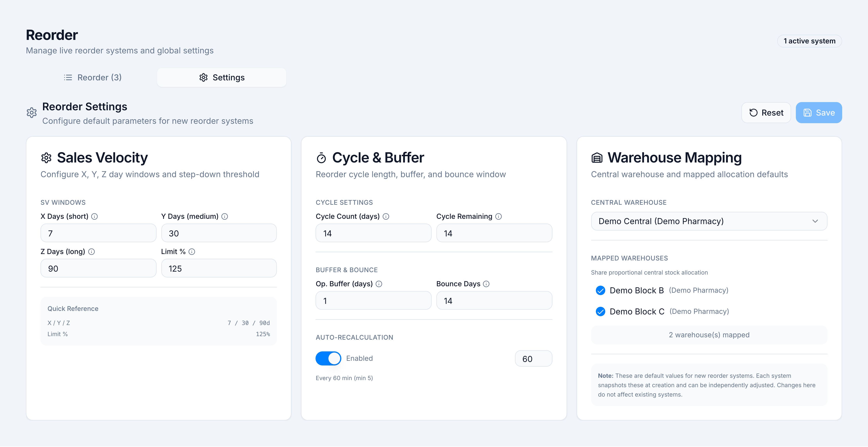Open the Central Warehouse dropdown
Image resolution: width=868 pixels, height=447 pixels.
pos(709,221)
